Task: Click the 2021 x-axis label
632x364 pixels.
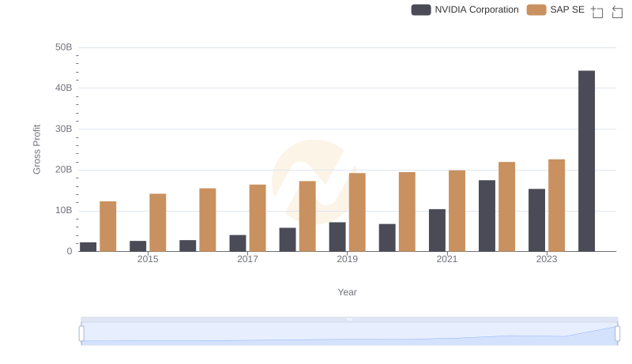Action: pos(446,259)
